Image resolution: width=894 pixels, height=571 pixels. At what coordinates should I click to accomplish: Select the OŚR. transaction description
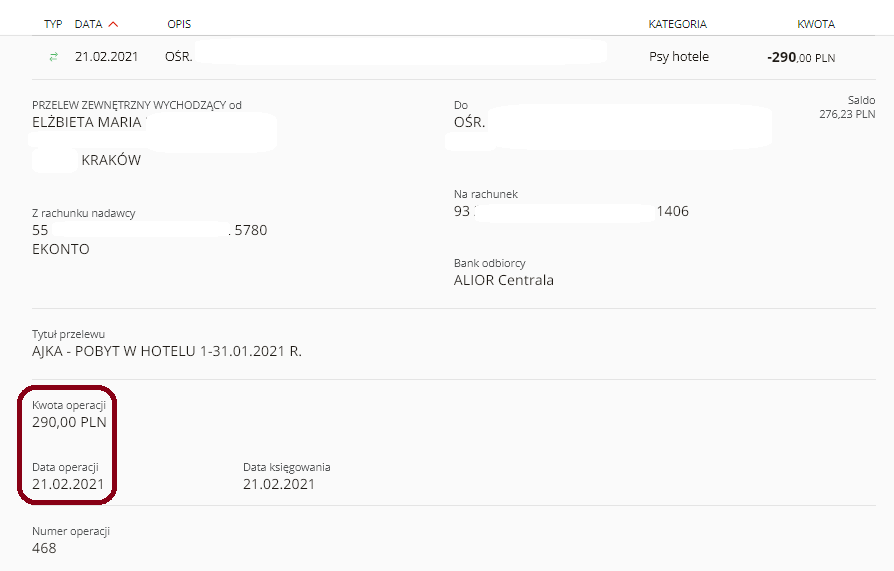click(178, 56)
